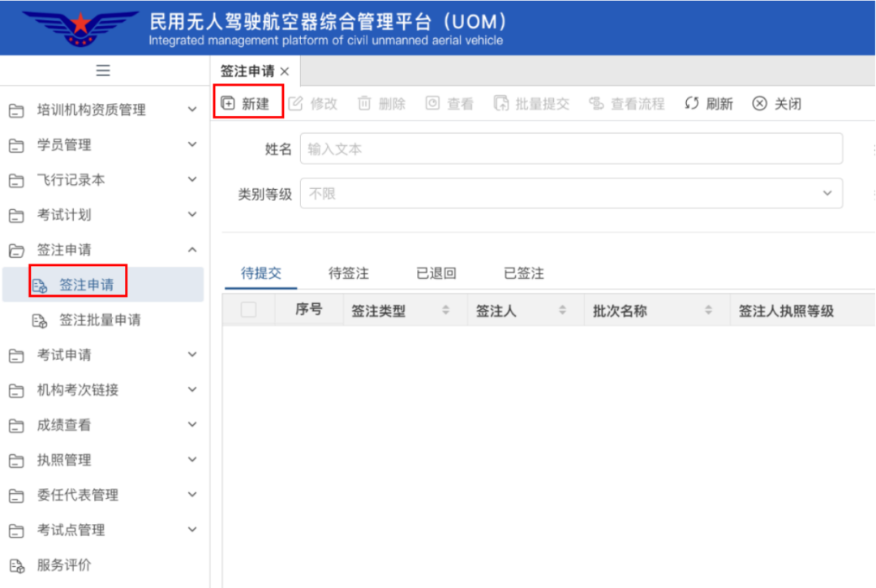Click the 修改 edit pencil icon
Image resolution: width=876 pixels, height=588 pixels.
tap(295, 103)
